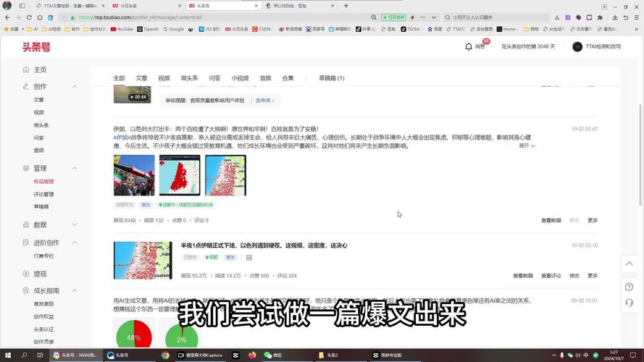The image size is (644, 362).
Task: Expand the Iran post text with 展开
Action: point(527,146)
